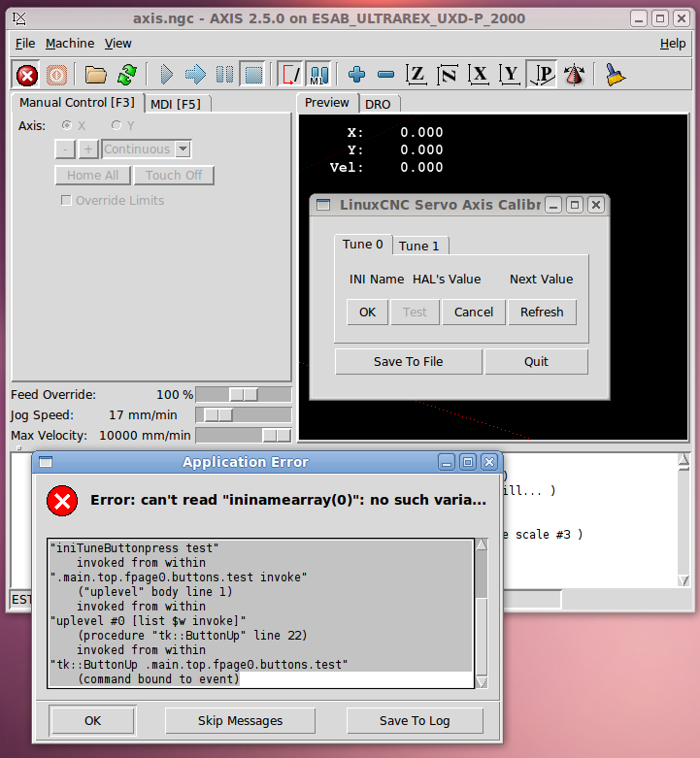The width and height of the screenshot is (700, 758).
Task: Switch to the Y front view
Action: (510, 75)
